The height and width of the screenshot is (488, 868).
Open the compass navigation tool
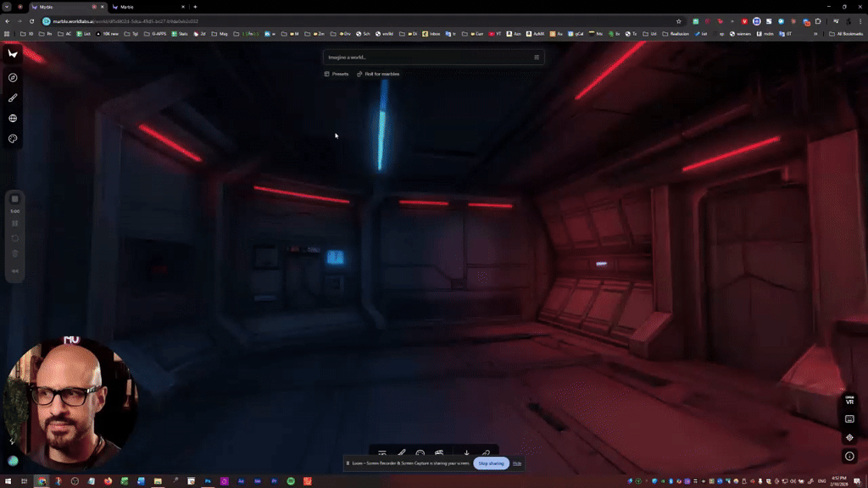point(12,77)
